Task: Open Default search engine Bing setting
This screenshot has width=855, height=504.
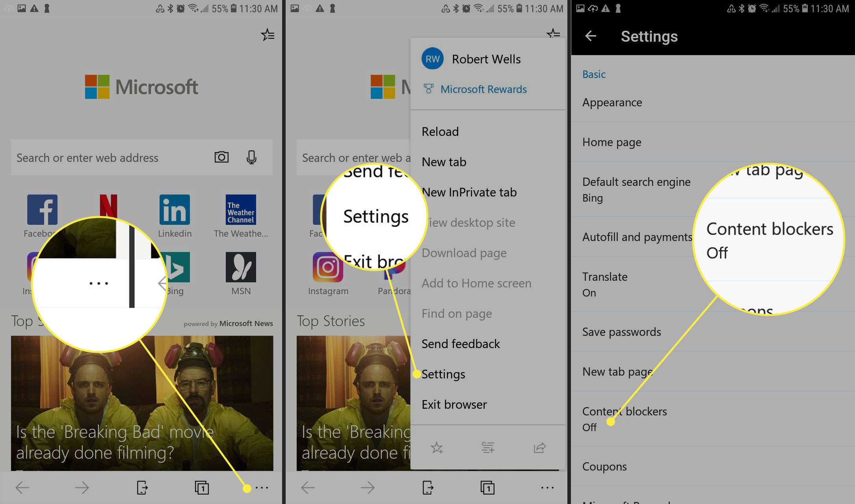Action: point(636,189)
